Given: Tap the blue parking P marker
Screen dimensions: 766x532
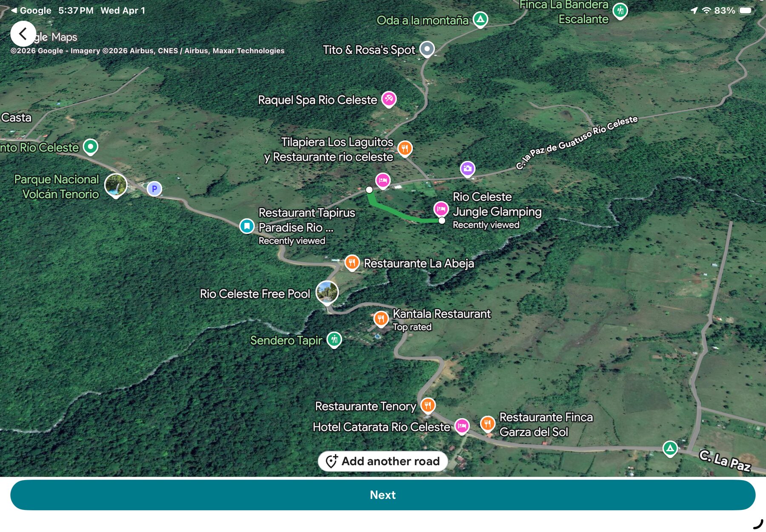Looking at the screenshot, I should tap(154, 188).
